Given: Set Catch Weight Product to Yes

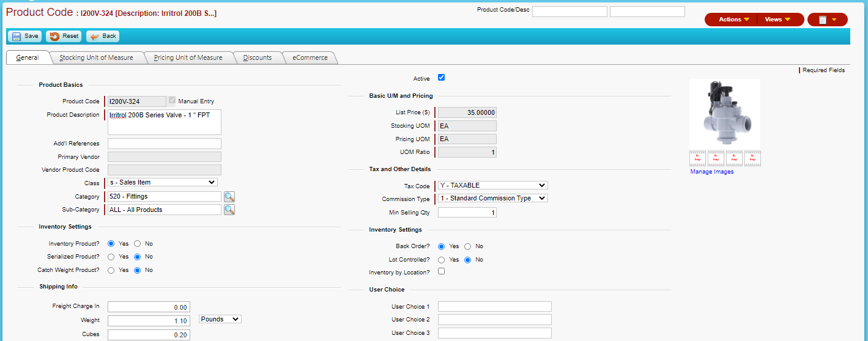Looking at the screenshot, I should [x=111, y=270].
